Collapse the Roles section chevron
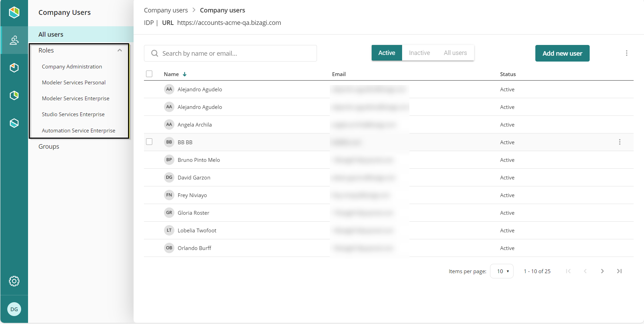This screenshot has width=644, height=324. click(x=120, y=50)
